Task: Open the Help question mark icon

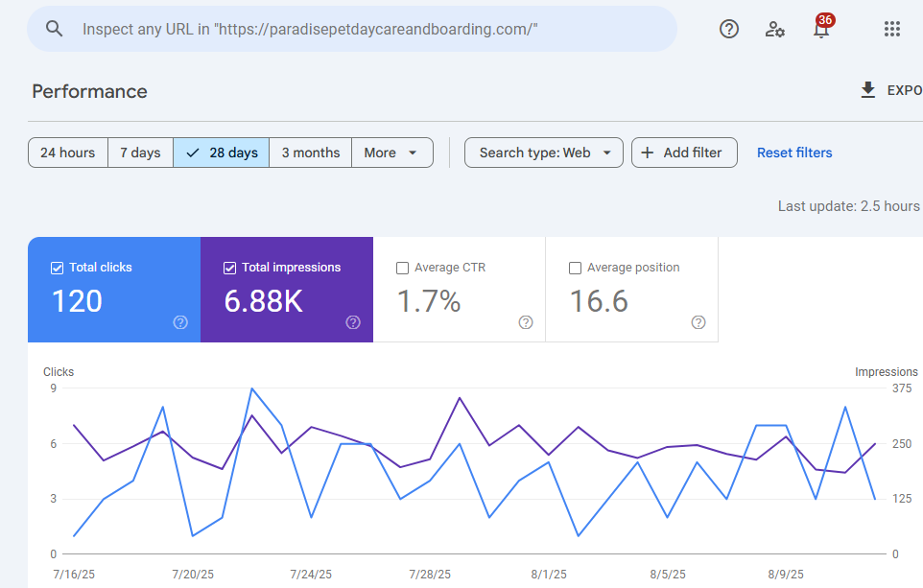Action: click(729, 29)
